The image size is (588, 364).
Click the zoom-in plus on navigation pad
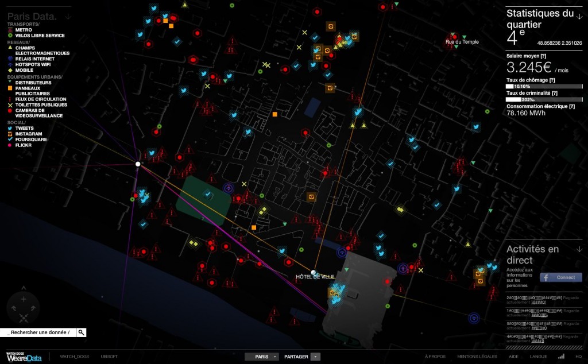[x=24, y=300]
